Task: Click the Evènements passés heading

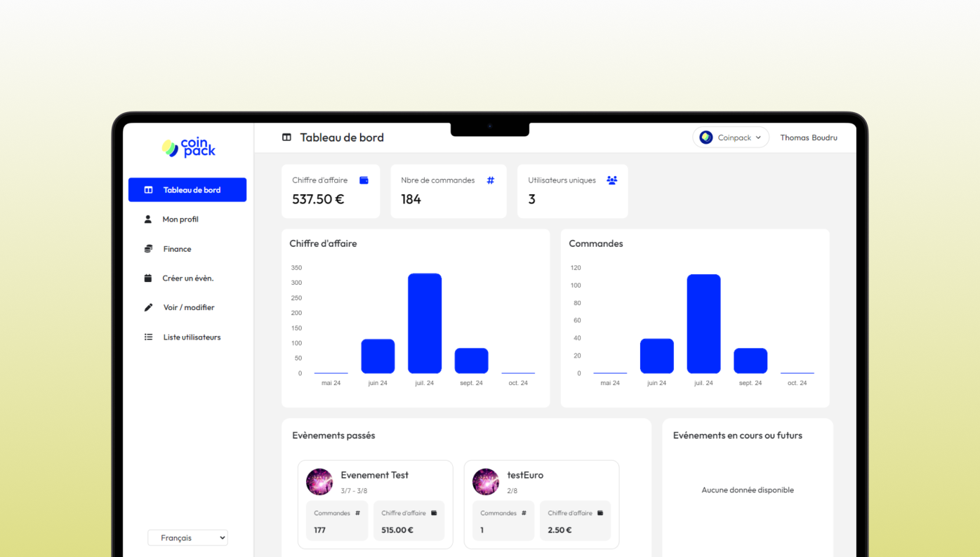Action: point(333,436)
